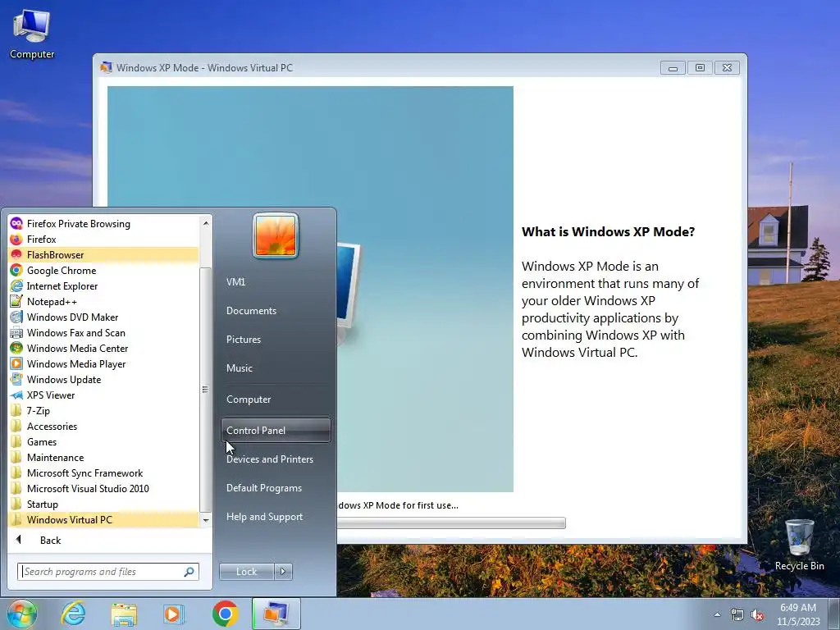
Task: Open Firefox Private Browsing from the programs list
Action: point(103,224)
